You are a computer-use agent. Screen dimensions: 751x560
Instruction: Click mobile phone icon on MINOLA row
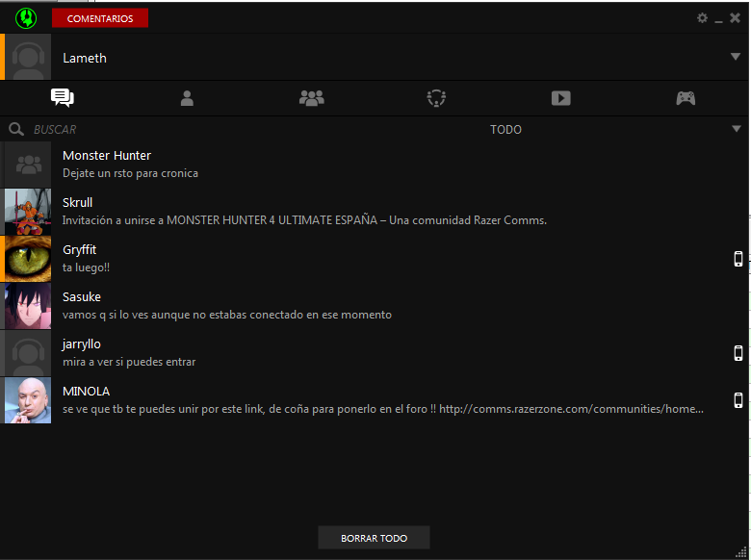coord(738,400)
